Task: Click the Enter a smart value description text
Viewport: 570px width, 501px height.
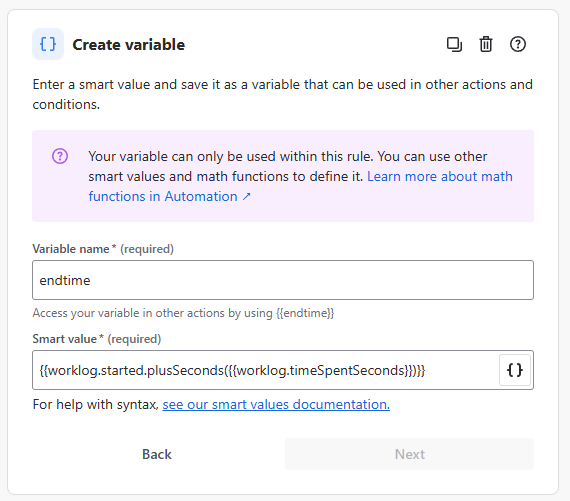Action: [x=282, y=94]
